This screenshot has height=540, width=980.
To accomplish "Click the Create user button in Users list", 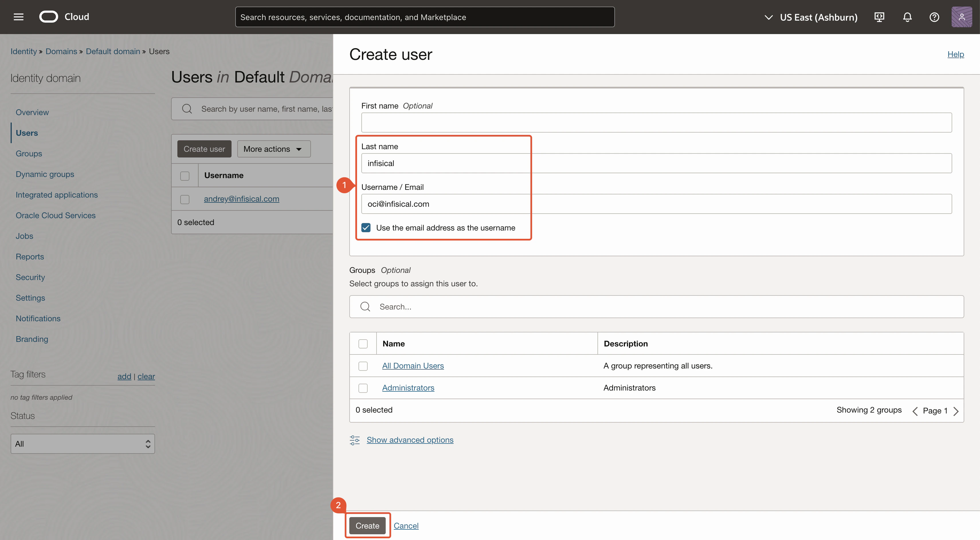I will click(x=204, y=149).
